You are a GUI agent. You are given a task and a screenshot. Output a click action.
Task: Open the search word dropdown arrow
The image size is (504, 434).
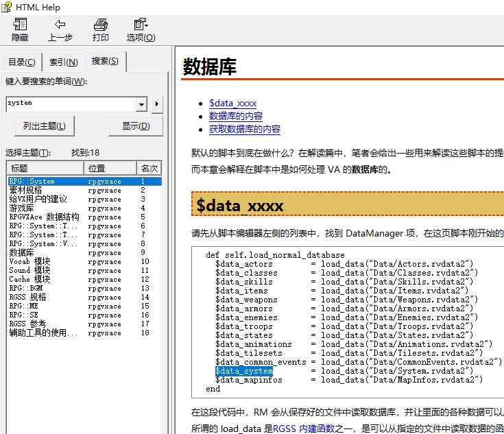141,104
